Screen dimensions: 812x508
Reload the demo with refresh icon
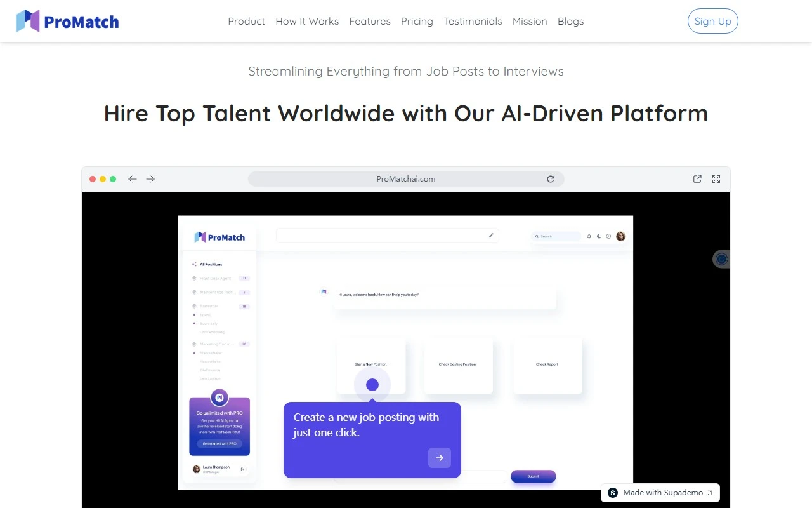tap(551, 179)
